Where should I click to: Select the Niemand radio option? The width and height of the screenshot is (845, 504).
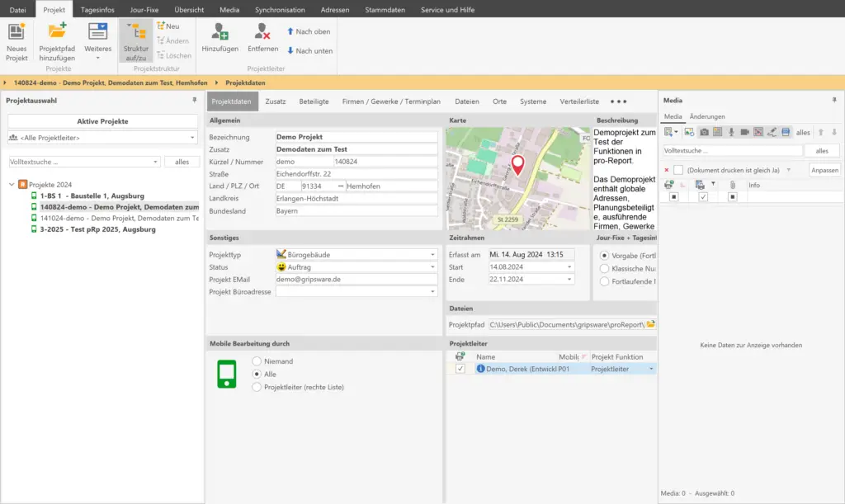tap(257, 361)
